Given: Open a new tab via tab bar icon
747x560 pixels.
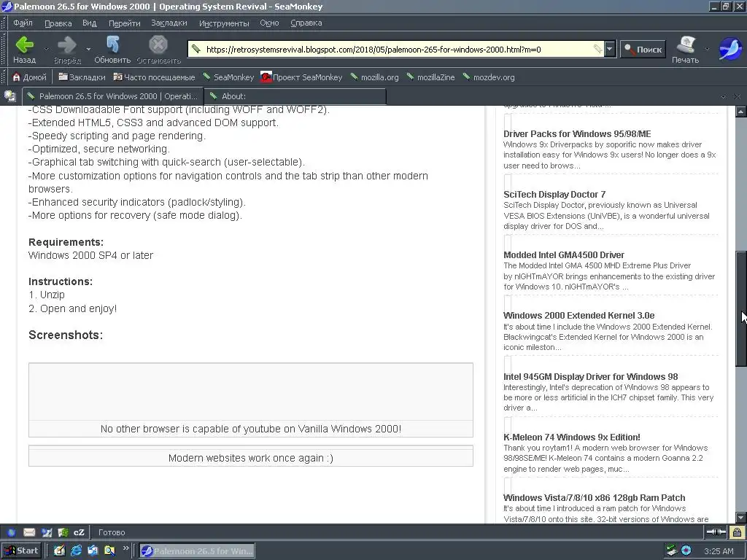Looking at the screenshot, I should (10, 96).
